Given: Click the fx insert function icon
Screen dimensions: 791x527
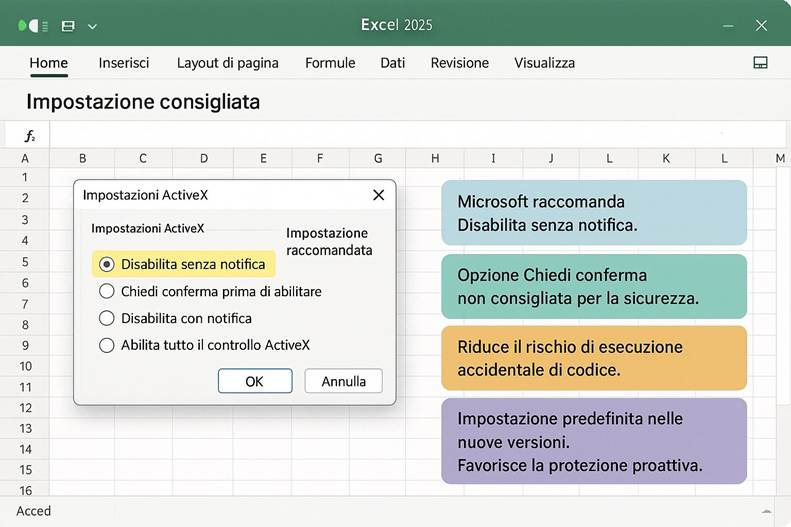Looking at the screenshot, I should click(x=30, y=136).
